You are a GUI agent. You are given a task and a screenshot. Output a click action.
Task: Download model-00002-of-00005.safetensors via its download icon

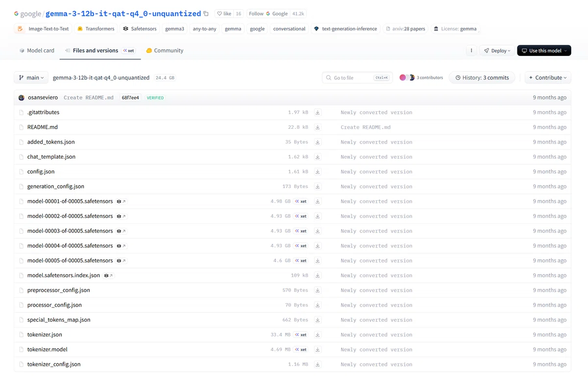coord(318,216)
